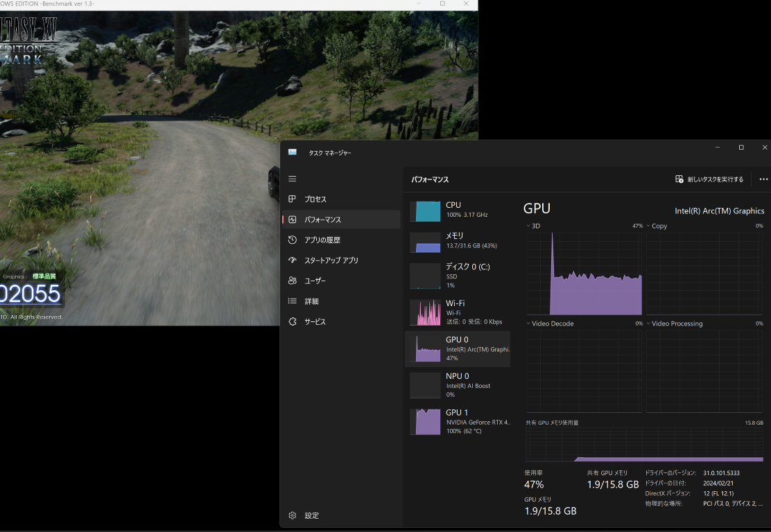Select the GPU 1 NVIDIA GeForce entry
The height and width of the screenshot is (532, 771).
click(458, 421)
